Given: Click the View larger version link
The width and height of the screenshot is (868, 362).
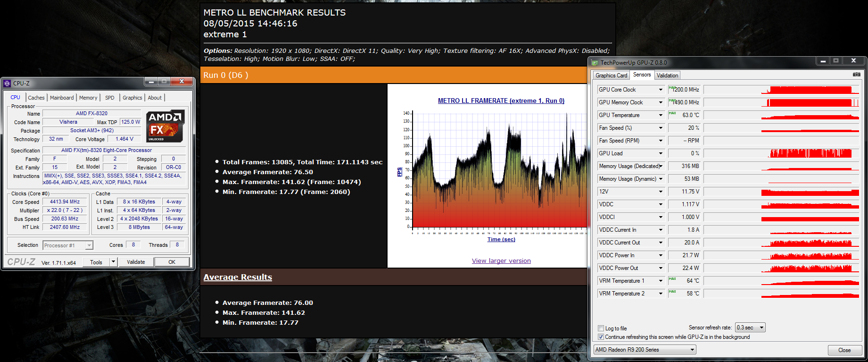Looking at the screenshot, I should point(501,261).
